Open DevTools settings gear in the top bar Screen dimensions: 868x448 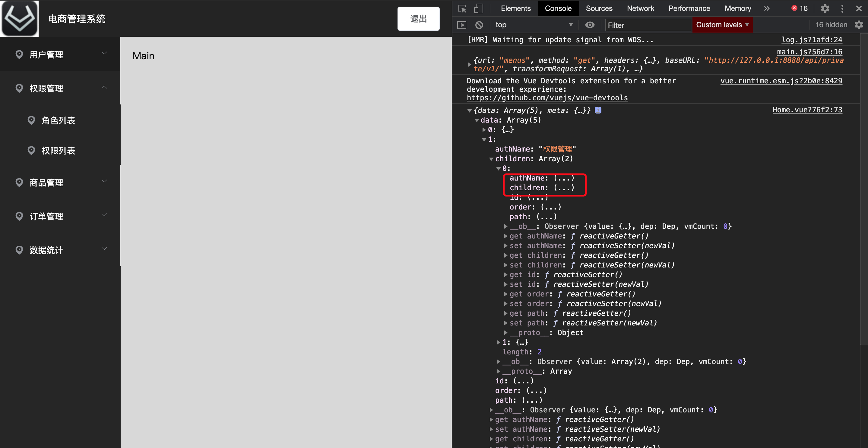(x=825, y=8)
